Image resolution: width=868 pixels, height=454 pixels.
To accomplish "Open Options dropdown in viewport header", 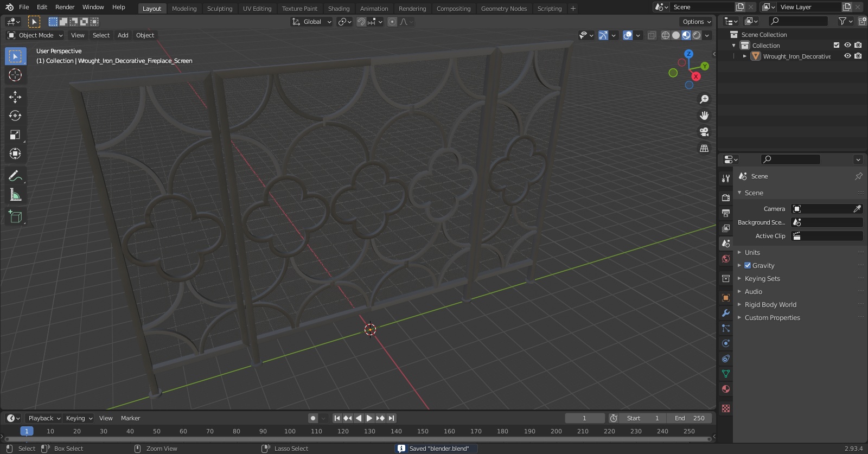I will (x=697, y=22).
